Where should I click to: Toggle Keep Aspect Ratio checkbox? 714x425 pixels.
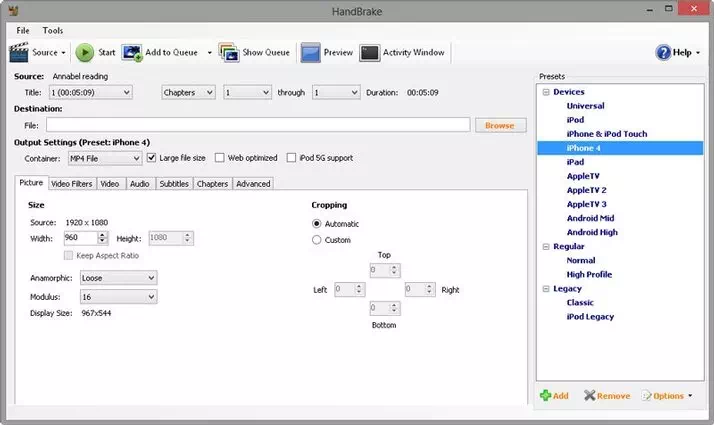pyautogui.click(x=68, y=256)
